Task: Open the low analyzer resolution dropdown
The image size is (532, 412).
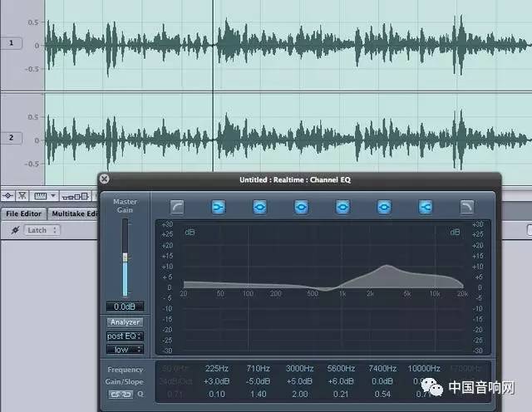Action: tap(125, 349)
